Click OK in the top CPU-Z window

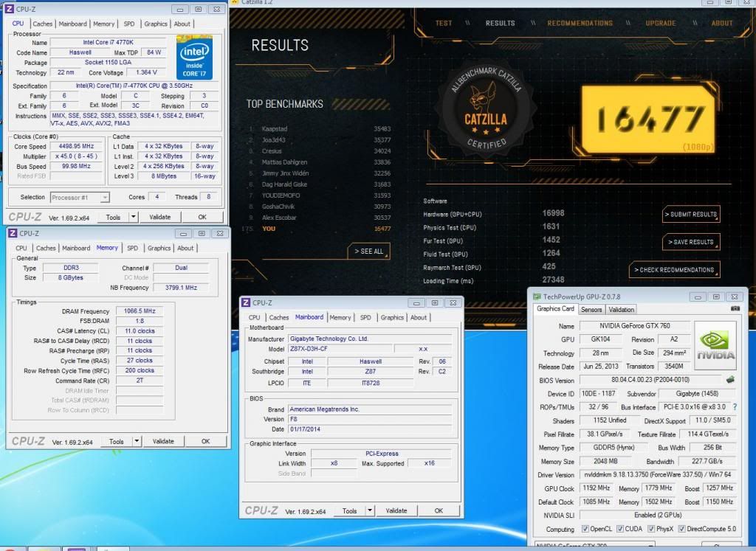(x=202, y=217)
